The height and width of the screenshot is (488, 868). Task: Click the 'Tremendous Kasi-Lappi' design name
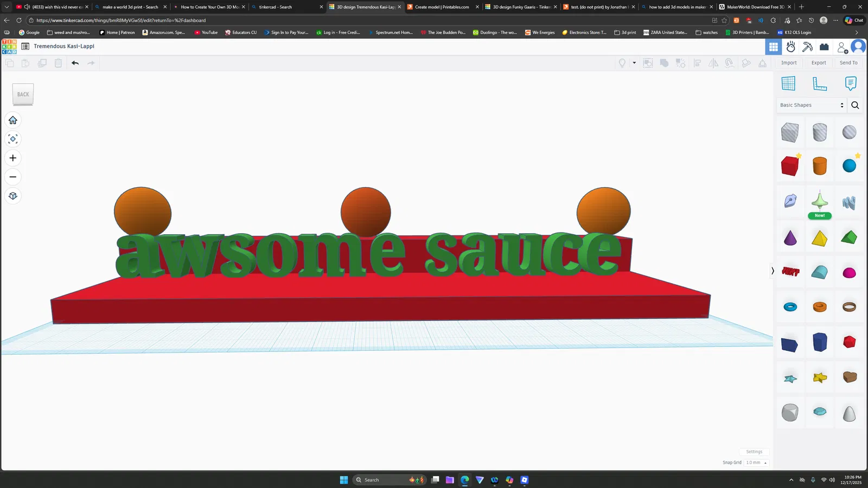click(x=64, y=47)
